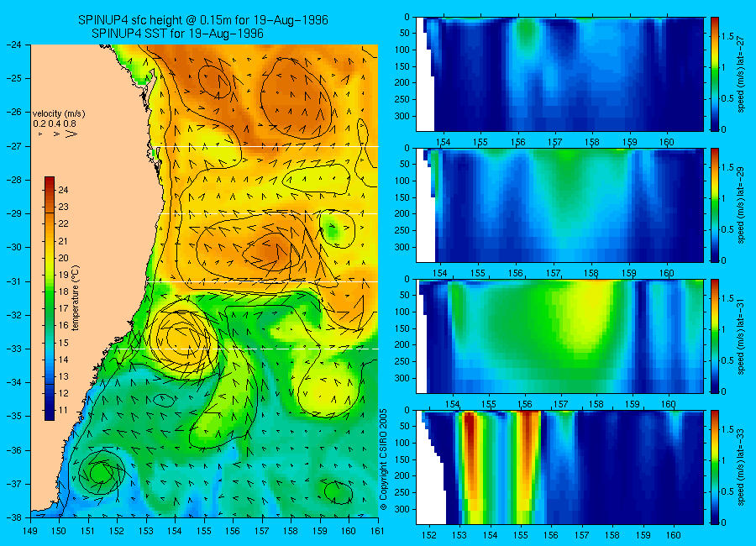
Task: Click the cold eddy near 151.5°E, 37°S
Action: 102,472
